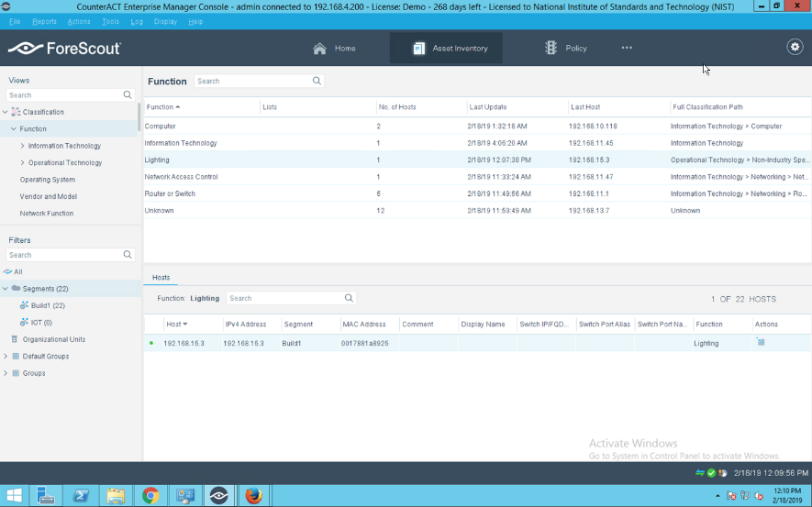Select the Computer function row
Viewport: 812px width, 507px height.
pos(477,127)
